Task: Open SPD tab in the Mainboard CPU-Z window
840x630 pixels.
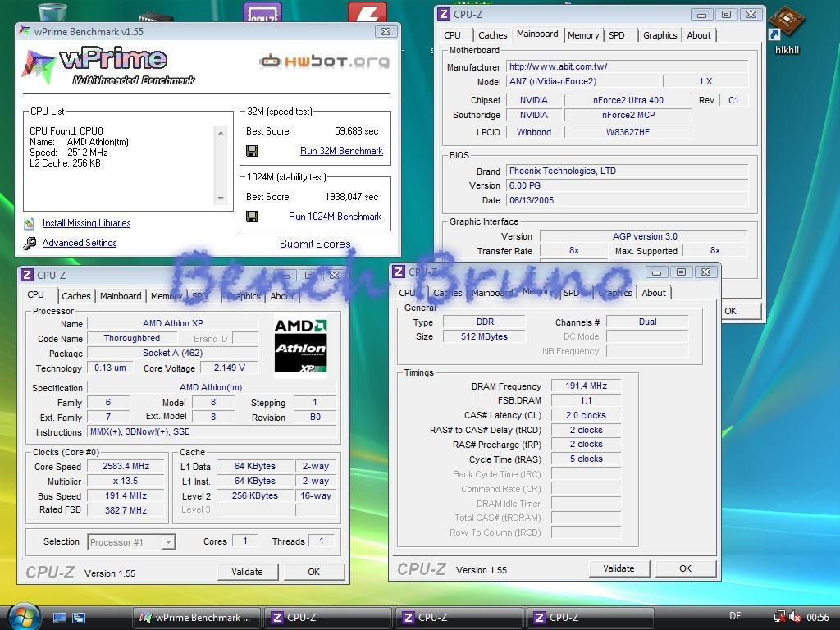Action: 617,35
